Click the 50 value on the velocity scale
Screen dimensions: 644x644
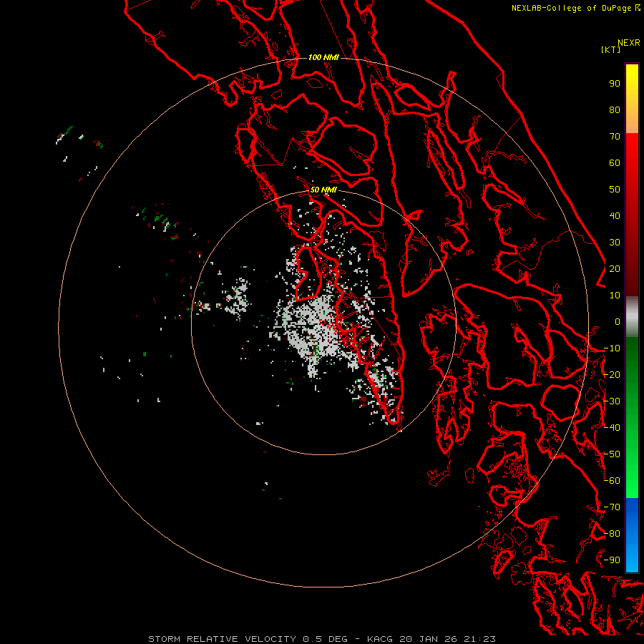click(615, 190)
